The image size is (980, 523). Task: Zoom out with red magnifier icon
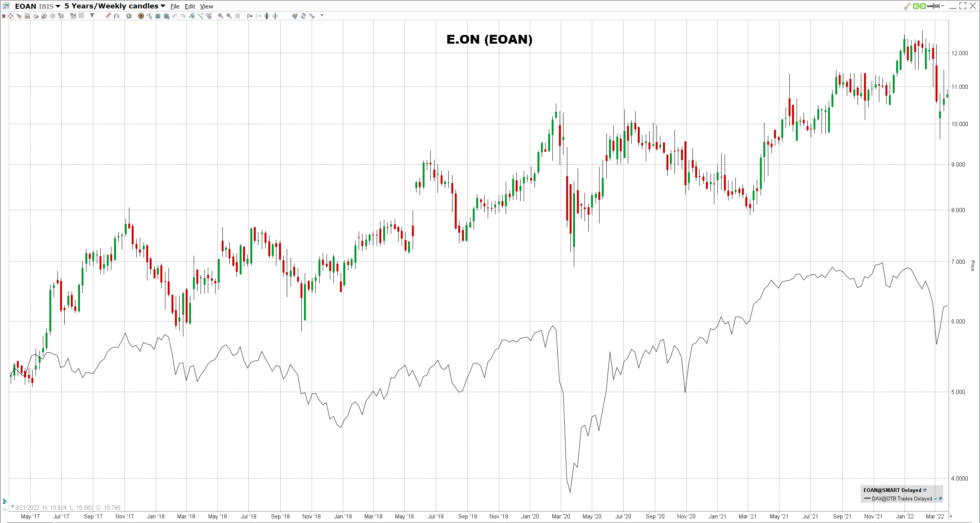(x=229, y=16)
